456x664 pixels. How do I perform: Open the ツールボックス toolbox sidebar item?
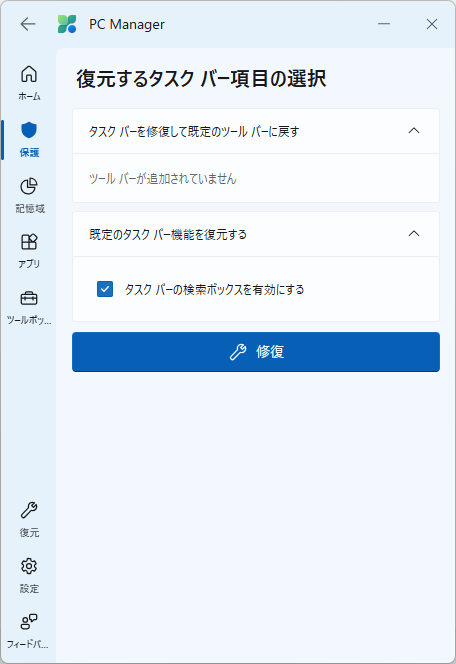point(29,307)
